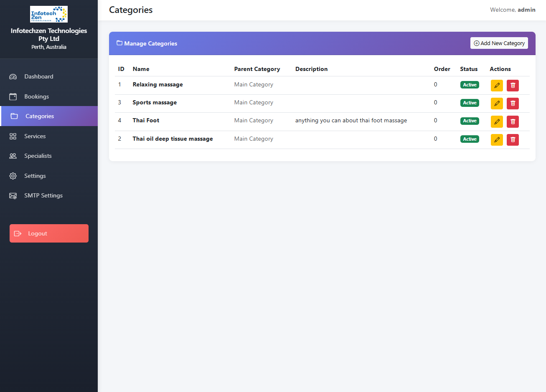Delete Thai oil deep tissue massage category
This screenshot has height=392, width=546.
513,140
